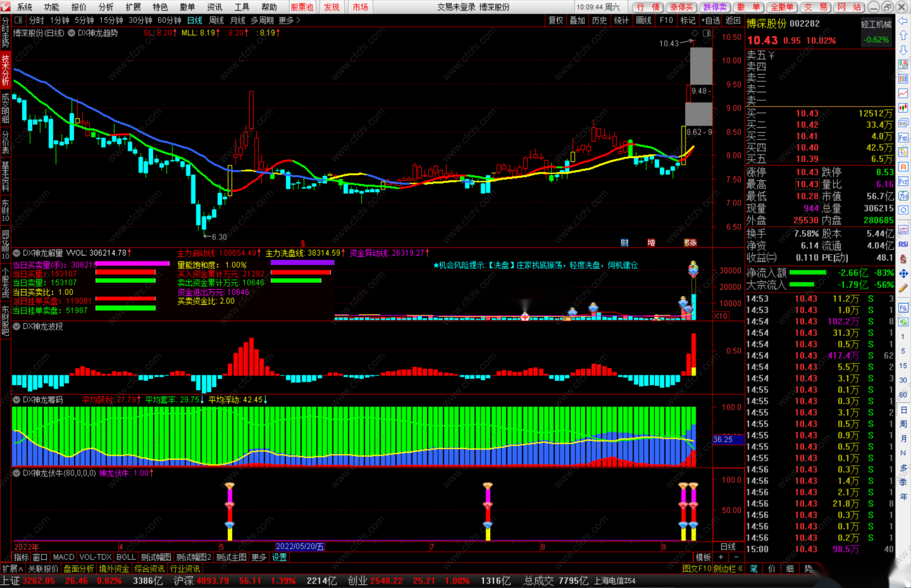
Task: Click the RSI indicator icon
Action: (x=903, y=245)
